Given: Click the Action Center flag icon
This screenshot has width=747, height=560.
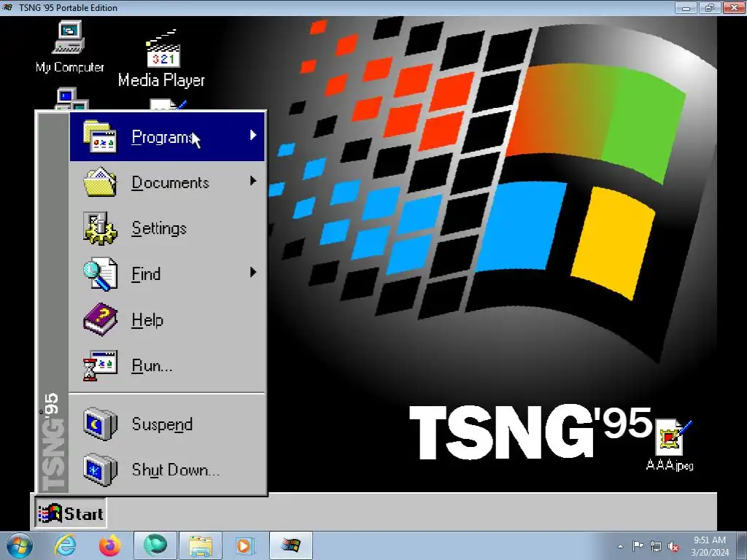Looking at the screenshot, I should tap(638, 546).
